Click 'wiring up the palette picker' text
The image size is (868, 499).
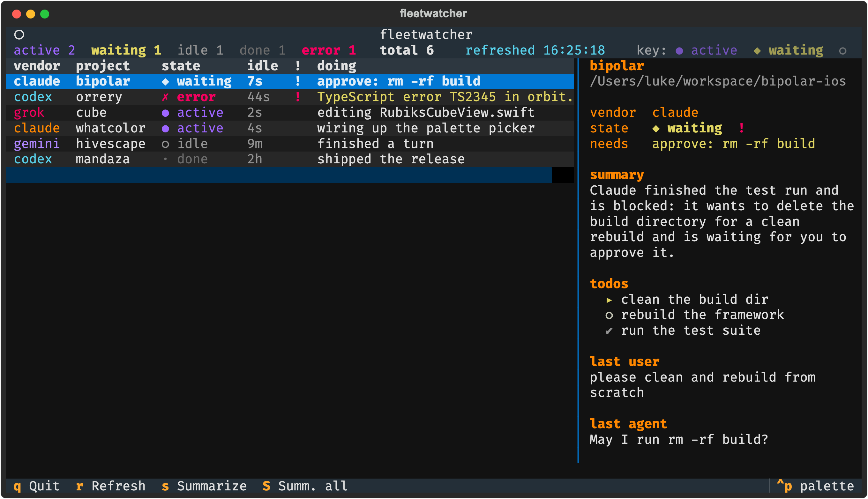[426, 128]
